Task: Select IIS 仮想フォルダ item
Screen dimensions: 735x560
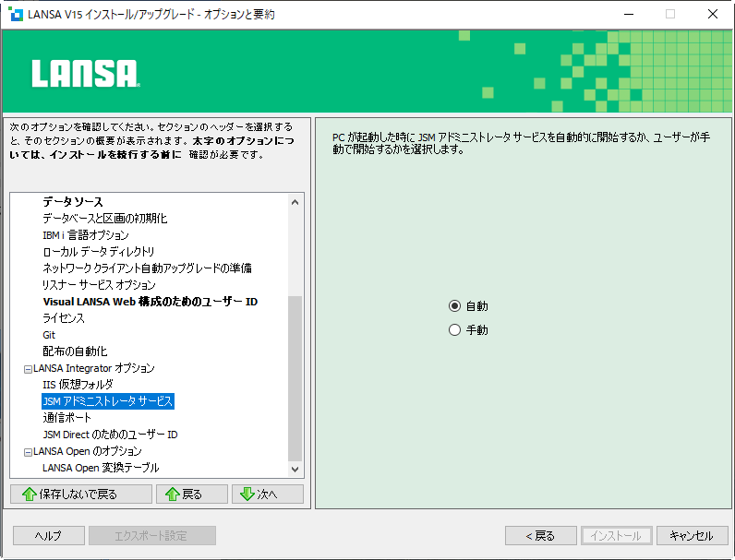Action: [x=78, y=385]
